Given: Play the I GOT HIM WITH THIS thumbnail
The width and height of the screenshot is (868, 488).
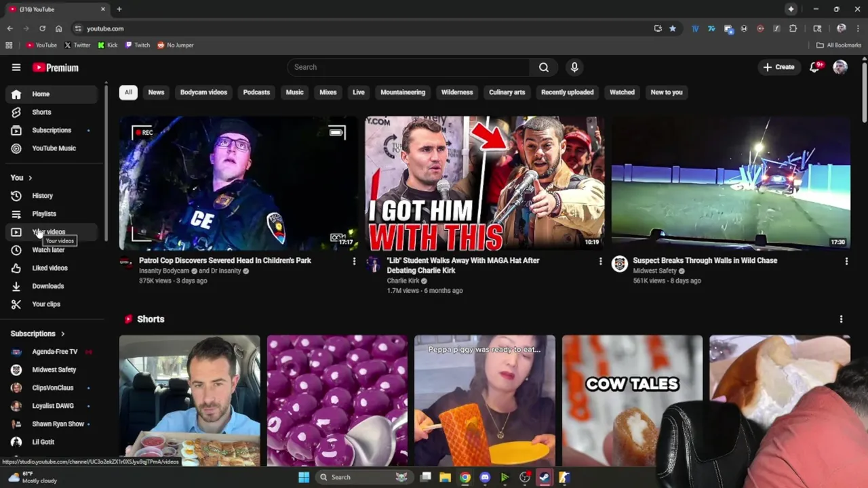Looking at the screenshot, I should click(484, 183).
